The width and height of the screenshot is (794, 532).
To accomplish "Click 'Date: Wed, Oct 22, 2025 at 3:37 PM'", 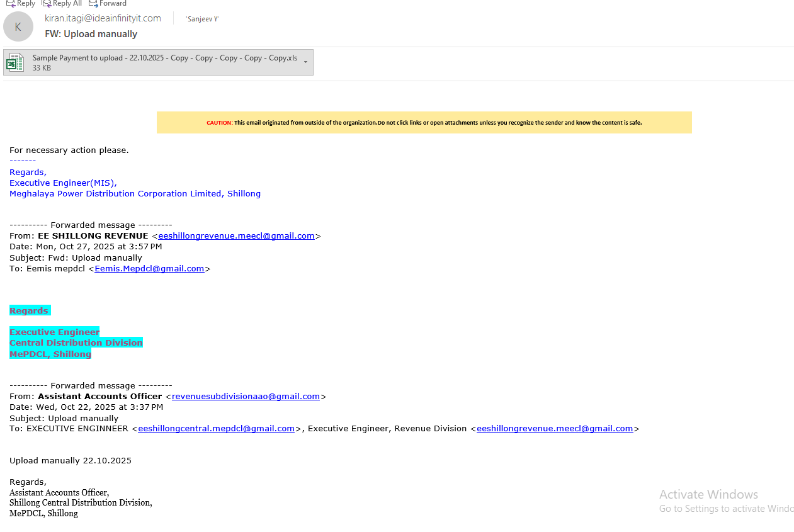I will coord(86,407).
